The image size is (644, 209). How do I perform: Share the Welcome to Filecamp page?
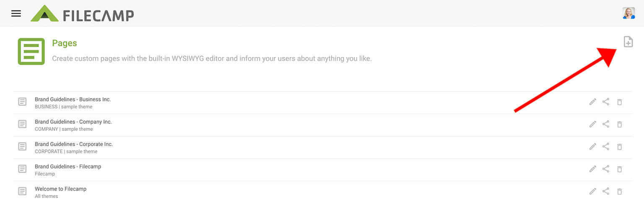tap(606, 191)
